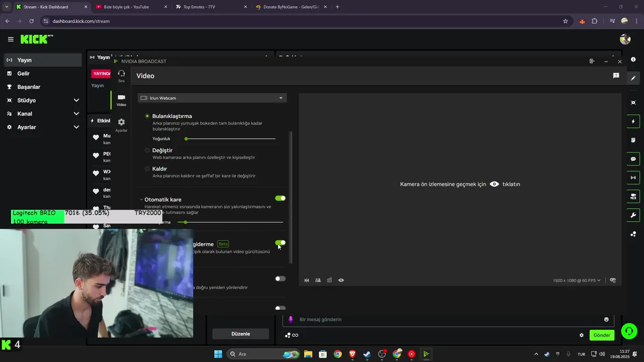Select the Değiştir background option
The image size is (644, 362).
point(147,150)
